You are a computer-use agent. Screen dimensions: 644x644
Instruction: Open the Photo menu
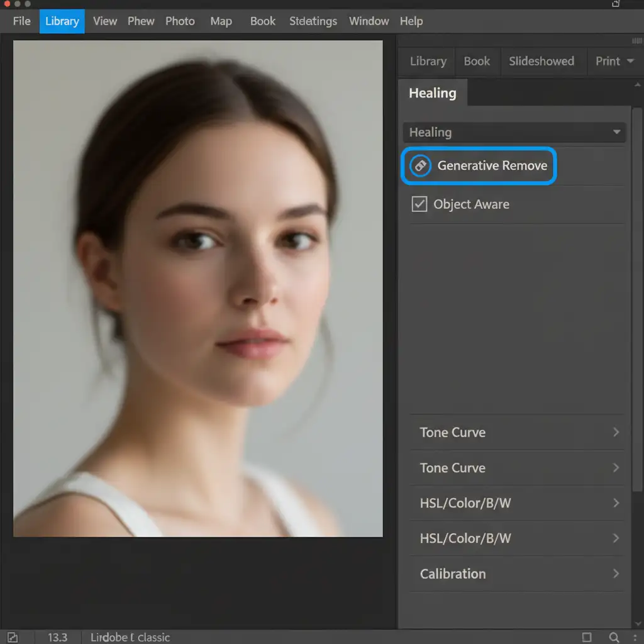coord(180,21)
